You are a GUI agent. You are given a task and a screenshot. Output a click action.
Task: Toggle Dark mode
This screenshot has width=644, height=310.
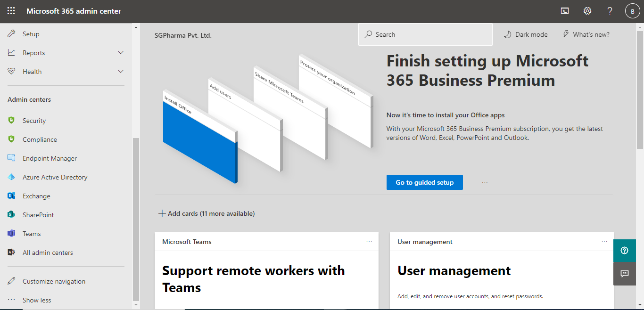526,34
